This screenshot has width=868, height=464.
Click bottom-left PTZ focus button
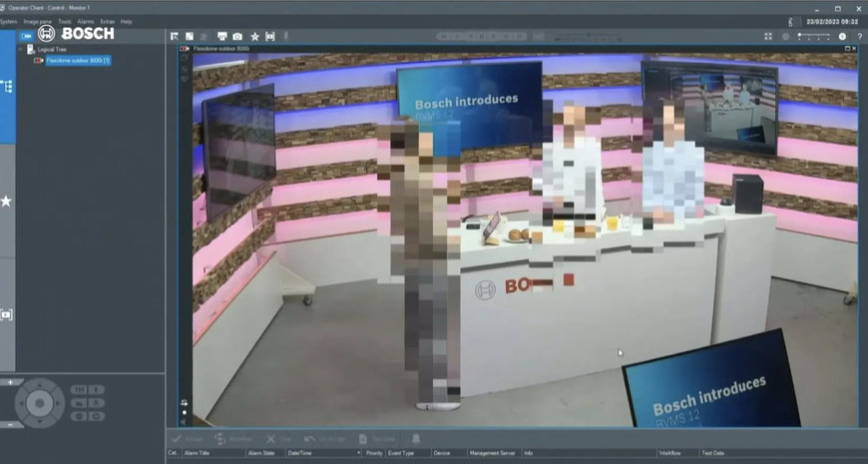[78, 416]
